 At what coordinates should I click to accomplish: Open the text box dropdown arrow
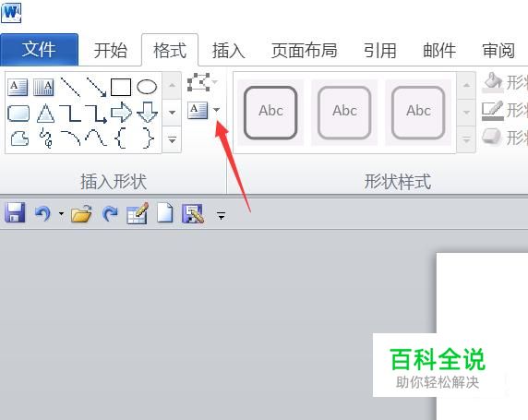click(x=217, y=110)
